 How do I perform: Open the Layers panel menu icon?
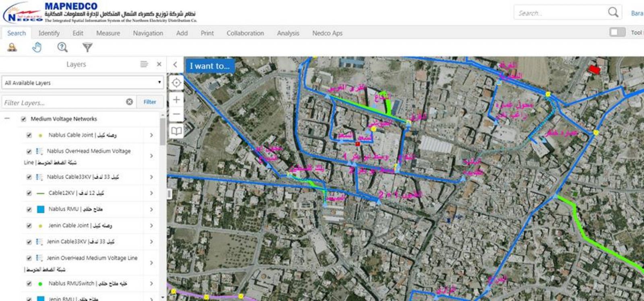tap(144, 64)
